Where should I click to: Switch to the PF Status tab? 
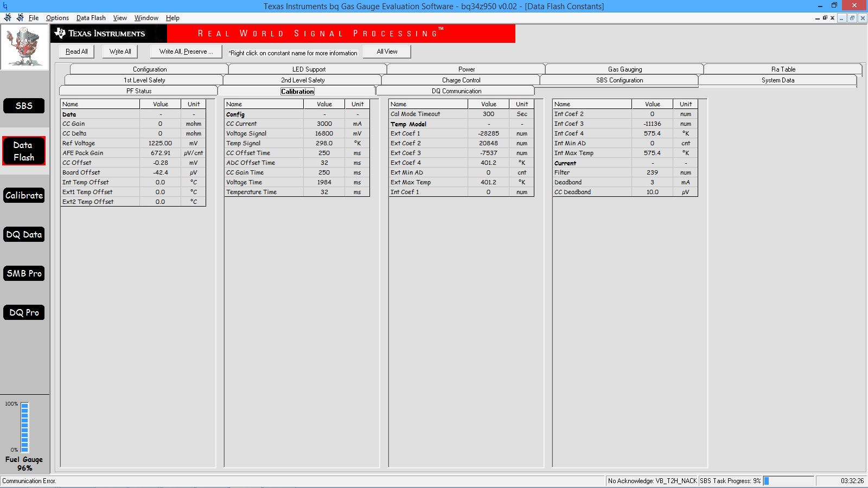coord(139,91)
